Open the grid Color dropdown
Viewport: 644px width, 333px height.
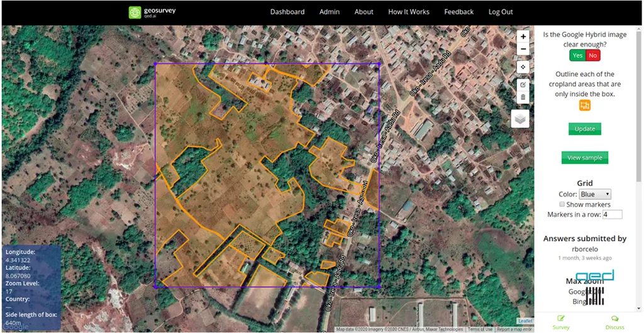tap(595, 194)
